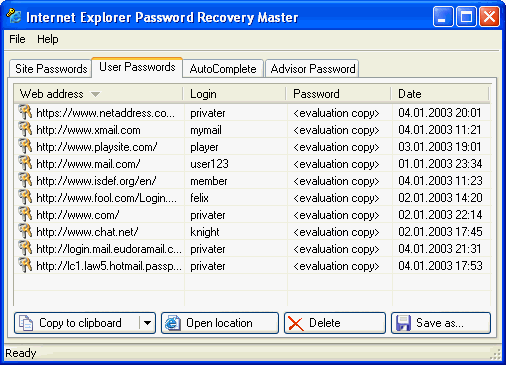Click the date 02.01.2003 17:45
506x365 pixels.
pyautogui.click(x=440, y=232)
